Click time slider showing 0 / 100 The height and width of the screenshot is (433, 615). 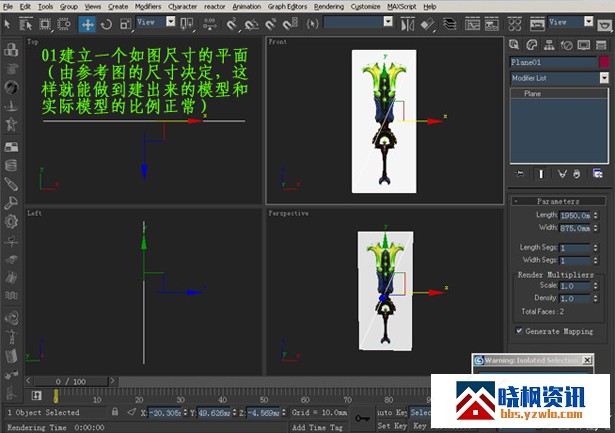coord(71,381)
